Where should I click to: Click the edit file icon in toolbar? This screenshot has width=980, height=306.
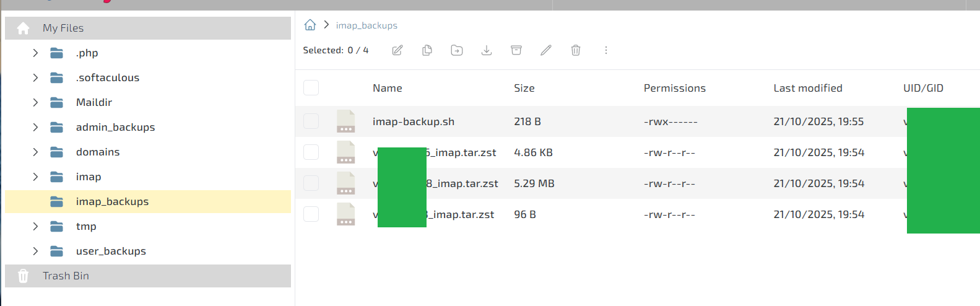[x=397, y=50]
